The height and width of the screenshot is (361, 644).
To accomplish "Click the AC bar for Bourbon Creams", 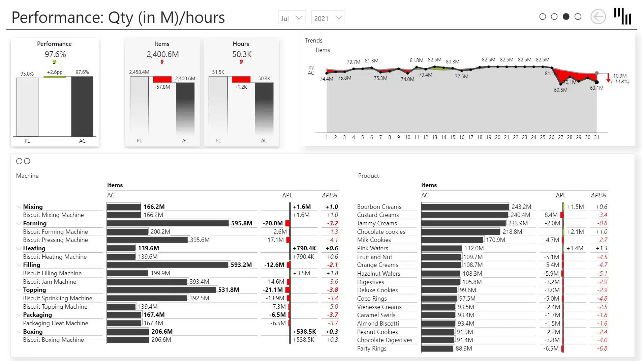I will click(x=465, y=206).
